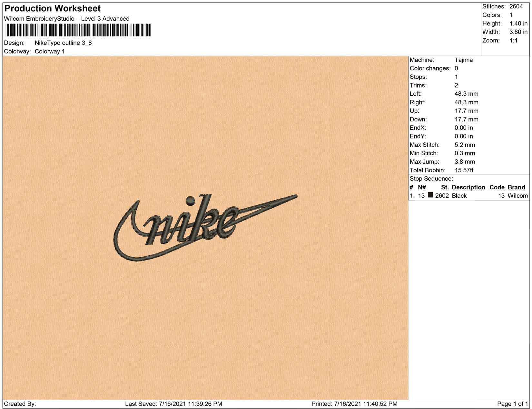This screenshot has width=532, height=409.
Task: Click the Total Bobbin label
Action: click(x=428, y=170)
